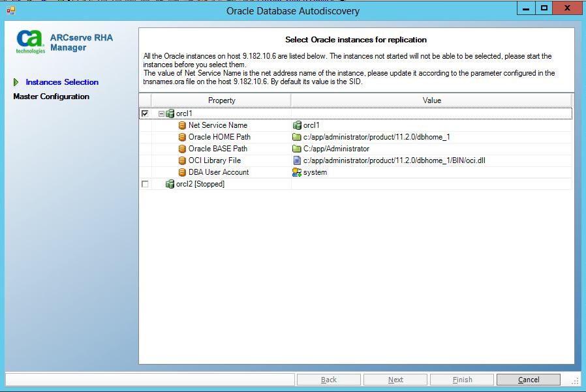
Task: Click the user icon beside system value
Action: point(297,172)
